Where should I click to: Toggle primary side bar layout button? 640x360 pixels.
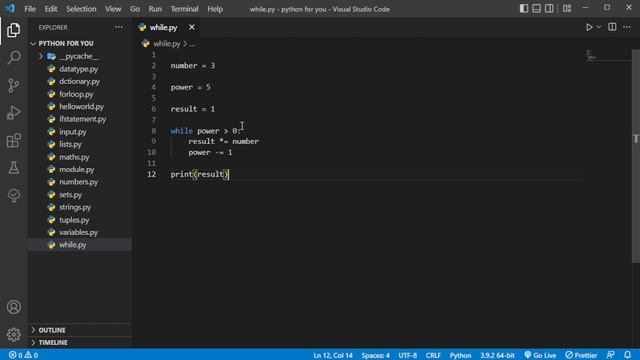[524, 9]
